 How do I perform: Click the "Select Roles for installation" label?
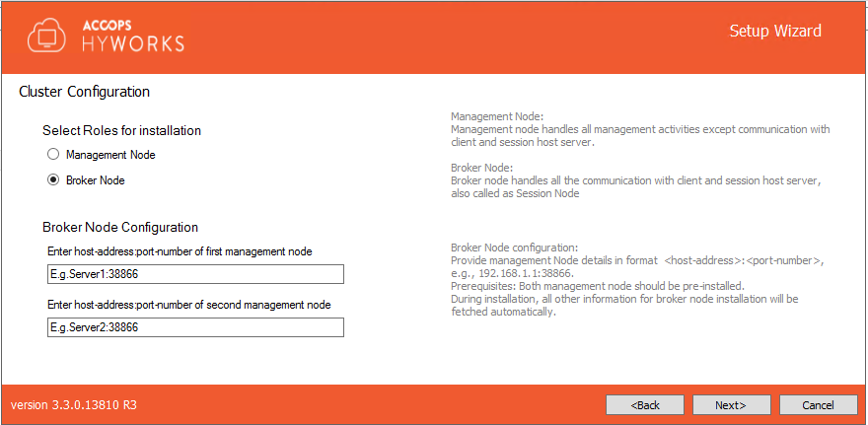121,131
